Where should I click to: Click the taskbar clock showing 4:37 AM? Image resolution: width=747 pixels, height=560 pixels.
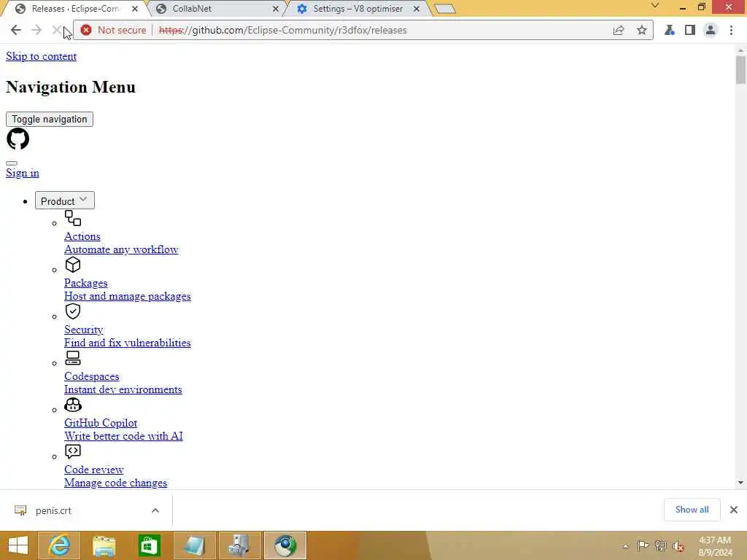tap(715, 545)
